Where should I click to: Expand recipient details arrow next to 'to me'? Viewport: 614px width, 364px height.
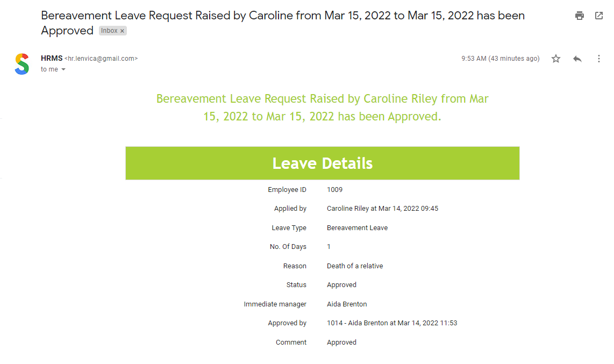click(x=63, y=69)
